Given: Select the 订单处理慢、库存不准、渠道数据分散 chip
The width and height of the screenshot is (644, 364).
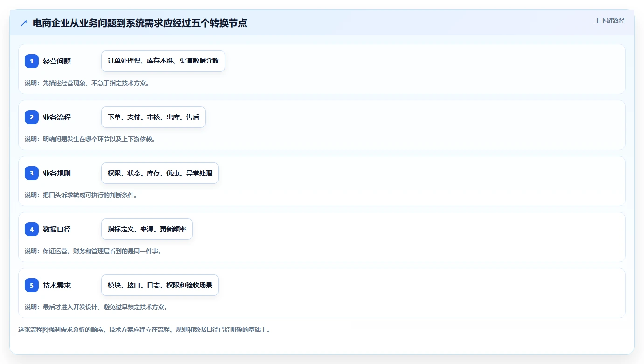Looking at the screenshot, I should pos(163,61).
